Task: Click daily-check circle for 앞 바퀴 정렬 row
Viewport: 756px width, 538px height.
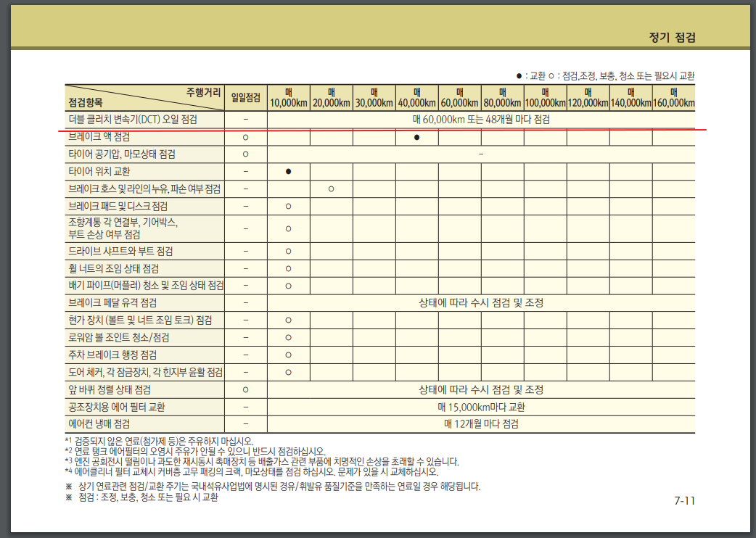Action: pyautogui.click(x=245, y=390)
